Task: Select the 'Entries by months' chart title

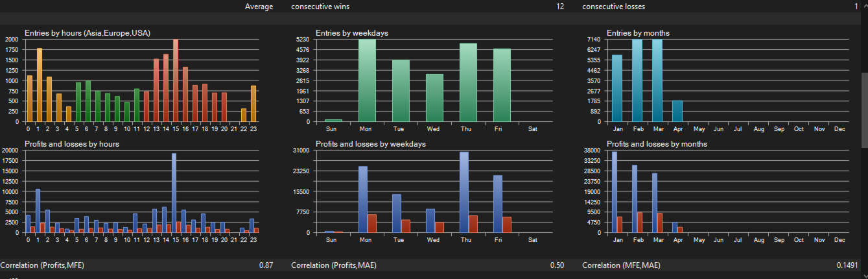Action: tap(638, 33)
